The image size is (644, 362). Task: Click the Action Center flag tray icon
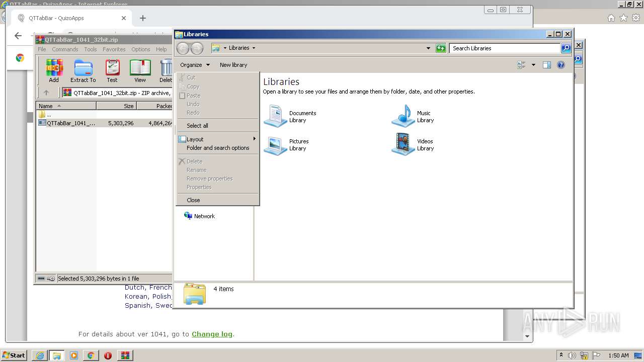pyautogui.click(x=596, y=355)
